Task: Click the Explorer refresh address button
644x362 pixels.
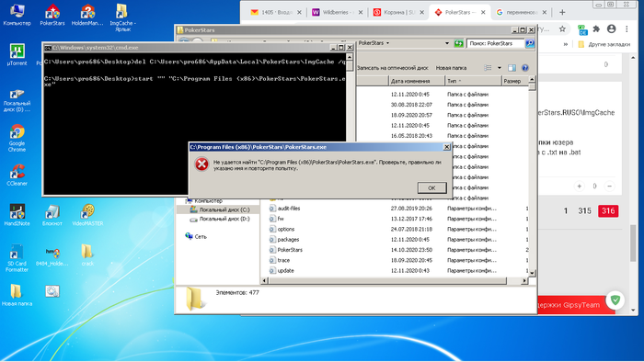Action: (x=458, y=43)
